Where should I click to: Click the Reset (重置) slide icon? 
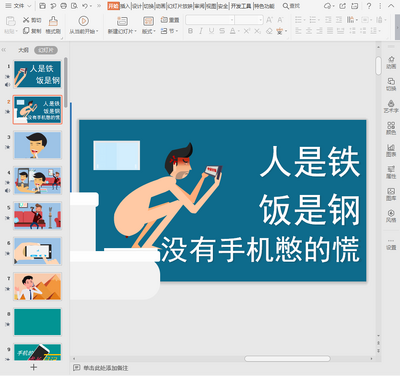[x=164, y=20]
